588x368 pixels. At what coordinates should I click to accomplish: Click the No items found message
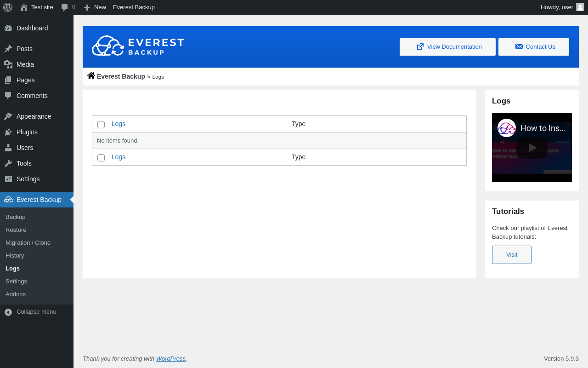click(x=118, y=140)
